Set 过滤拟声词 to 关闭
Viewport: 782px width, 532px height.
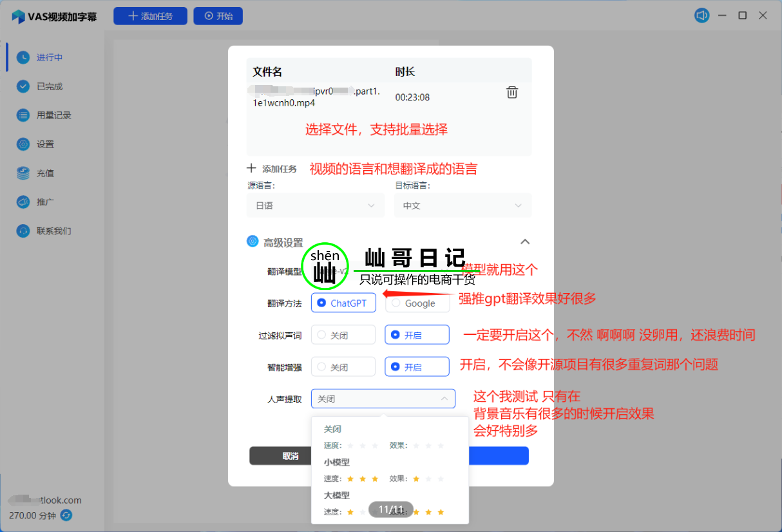(343, 335)
